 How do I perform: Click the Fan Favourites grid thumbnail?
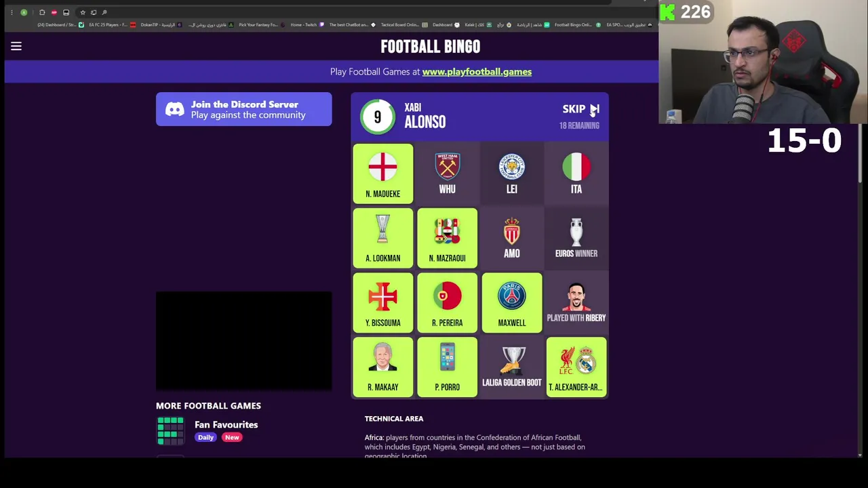point(170,431)
